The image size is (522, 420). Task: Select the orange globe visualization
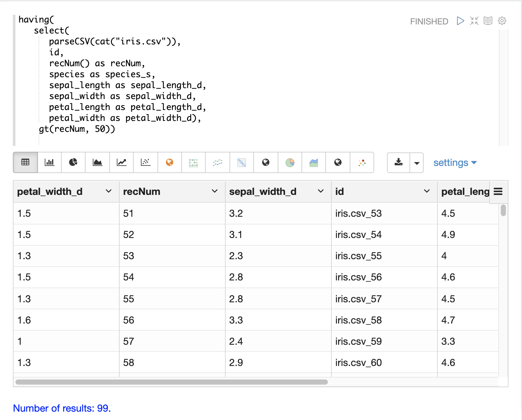tap(169, 162)
